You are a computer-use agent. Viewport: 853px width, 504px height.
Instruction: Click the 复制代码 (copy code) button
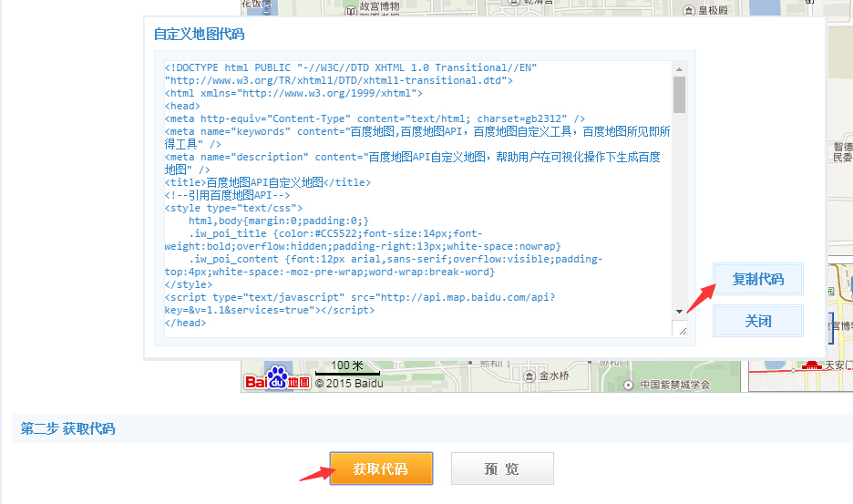(758, 279)
